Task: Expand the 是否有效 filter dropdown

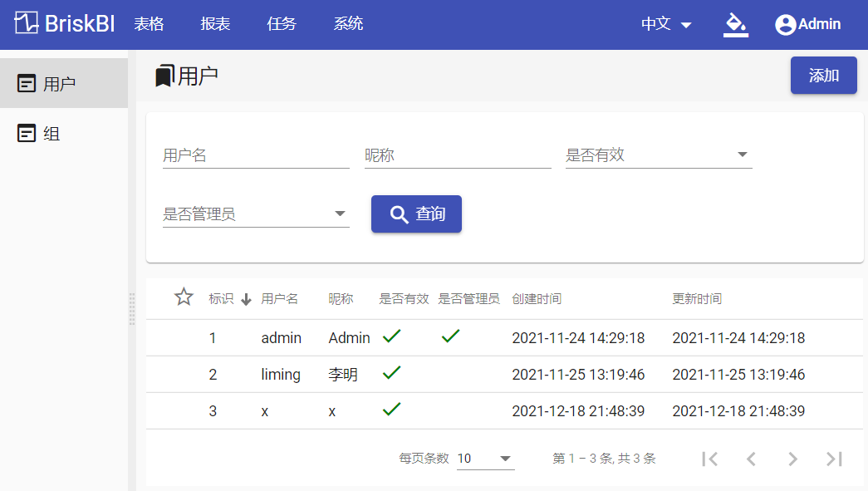Action: (x=659, y=155)
